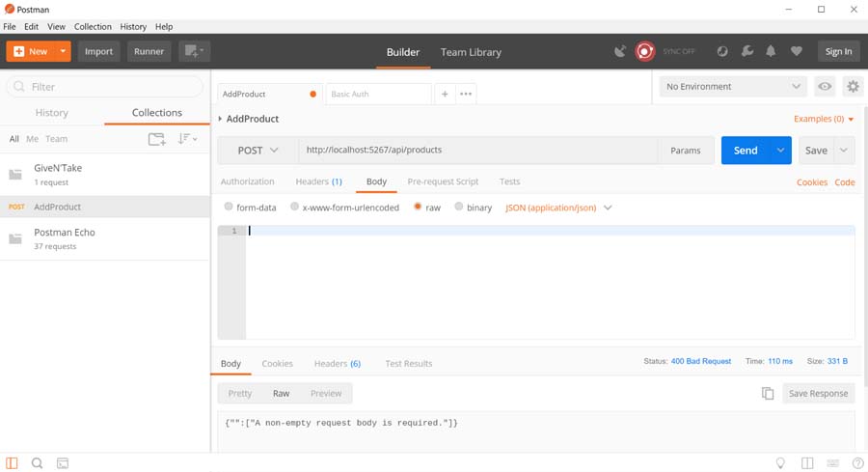Click the blue Send button
Image resolution: width=868 pixels, height=472 pixels.
(x=746, y=151)
